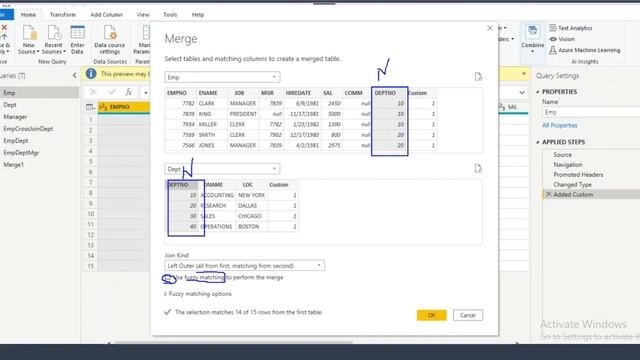Click the preview info icon

pos(91,73)
